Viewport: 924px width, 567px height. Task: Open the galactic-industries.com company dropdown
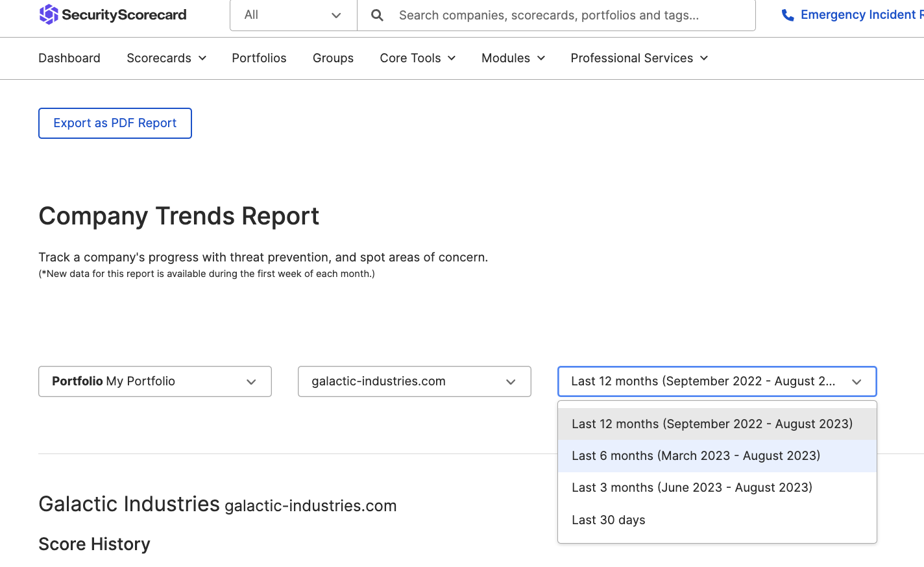tap(415, 381)
